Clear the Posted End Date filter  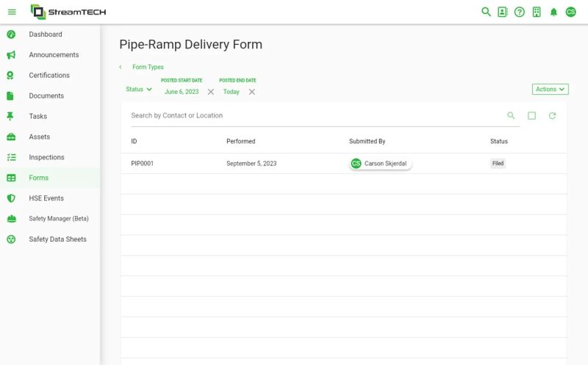[252, 92]
